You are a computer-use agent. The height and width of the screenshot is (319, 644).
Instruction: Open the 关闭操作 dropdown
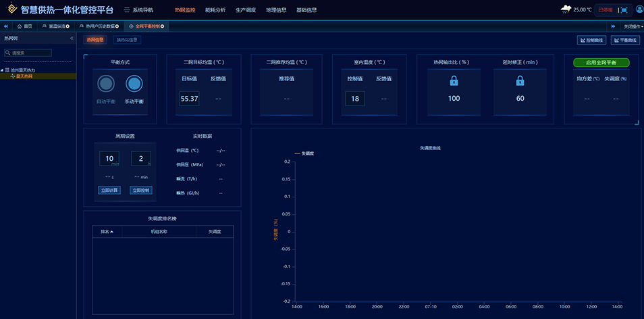[632, 26]
